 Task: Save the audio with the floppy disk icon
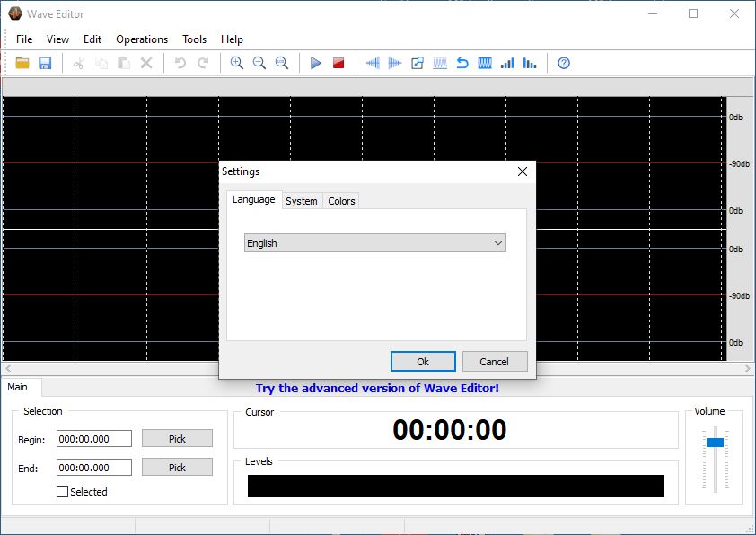(45, 63)
